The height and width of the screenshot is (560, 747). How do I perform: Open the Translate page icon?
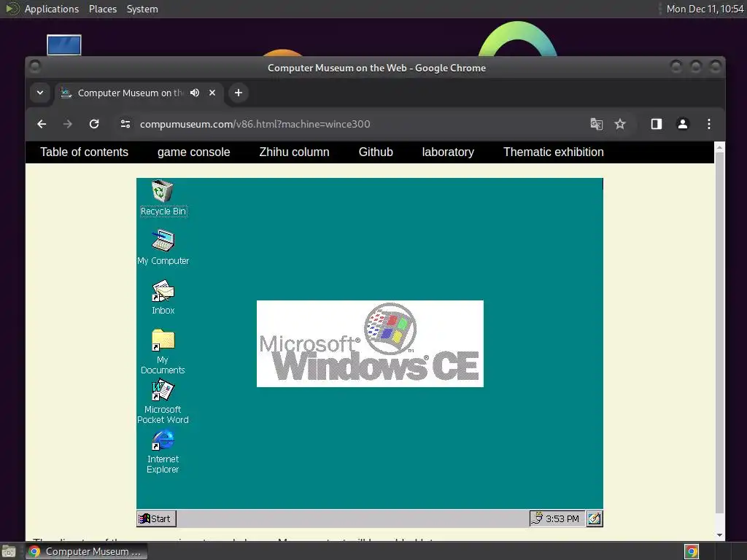[597, 124]
